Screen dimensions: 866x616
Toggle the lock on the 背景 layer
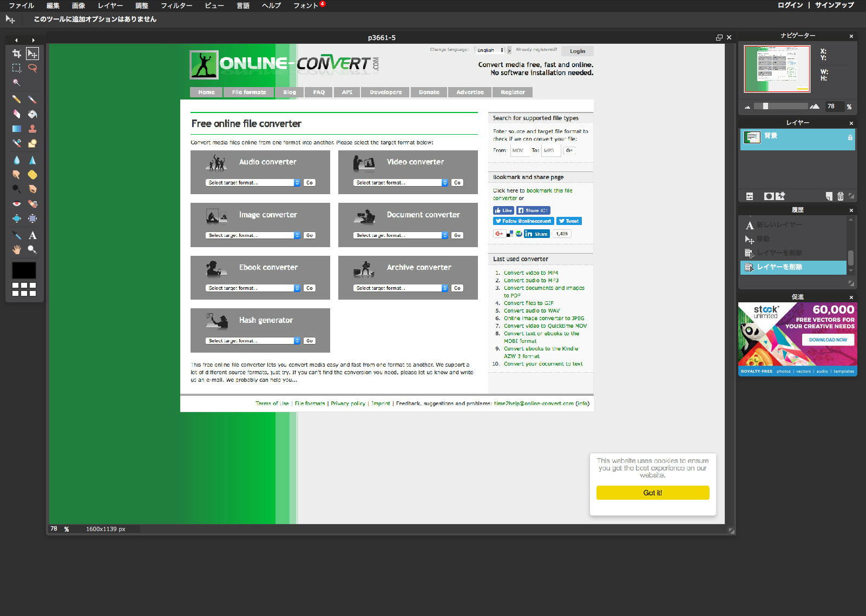(850, 137)
